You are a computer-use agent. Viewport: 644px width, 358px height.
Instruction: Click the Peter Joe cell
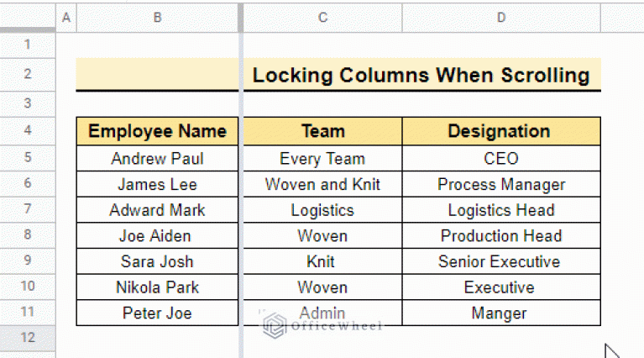157,313
